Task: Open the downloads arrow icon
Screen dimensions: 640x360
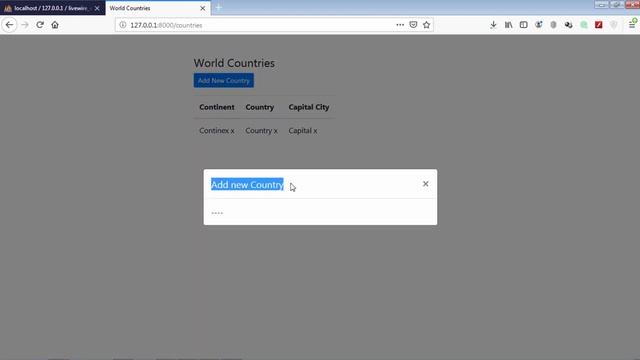Action: [493, 25]
